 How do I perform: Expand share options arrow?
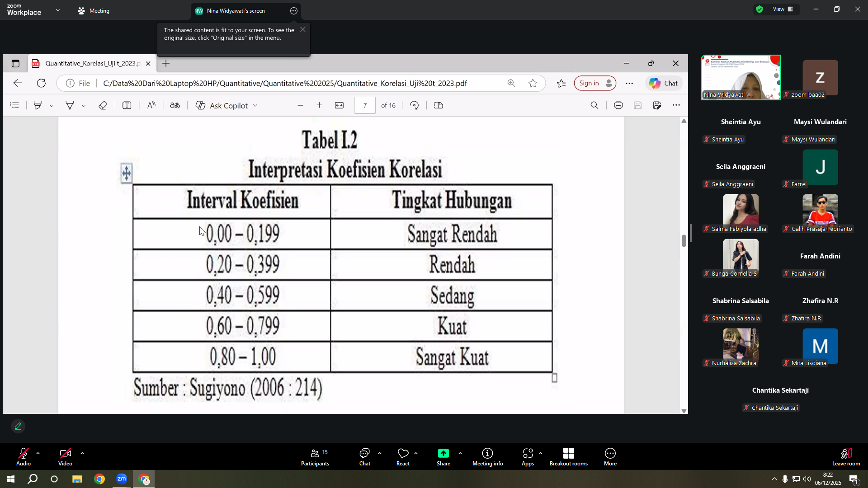[460, 453]
